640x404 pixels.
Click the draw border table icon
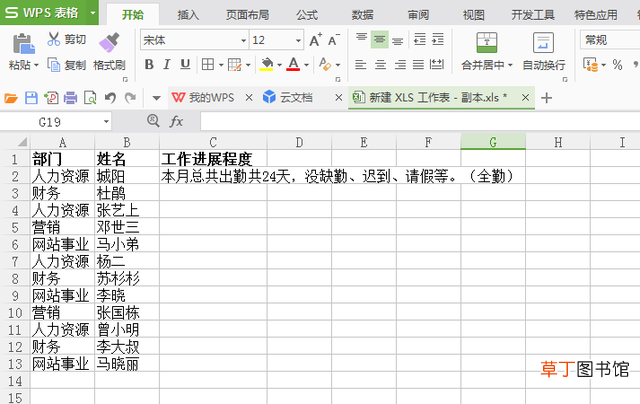point(235,64)
